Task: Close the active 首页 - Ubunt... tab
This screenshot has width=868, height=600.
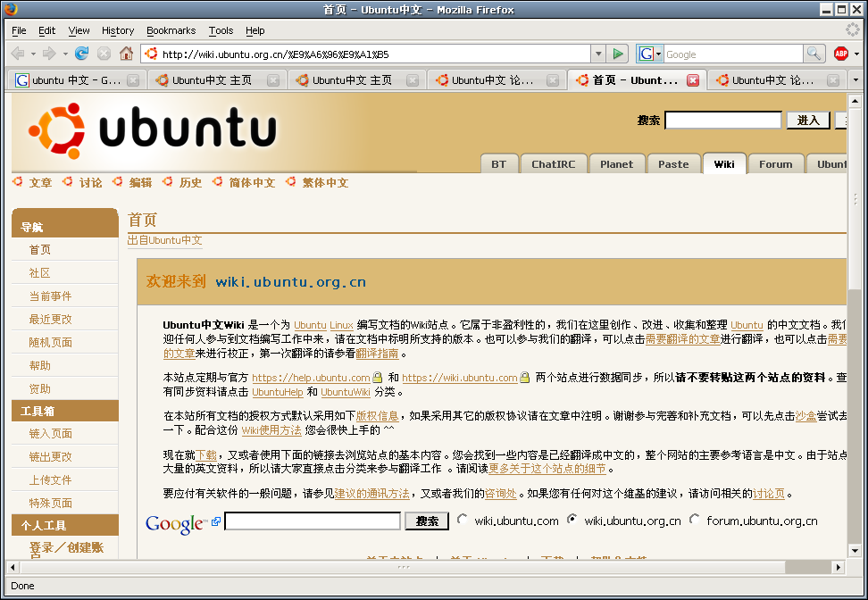Action: coord(692,80)
